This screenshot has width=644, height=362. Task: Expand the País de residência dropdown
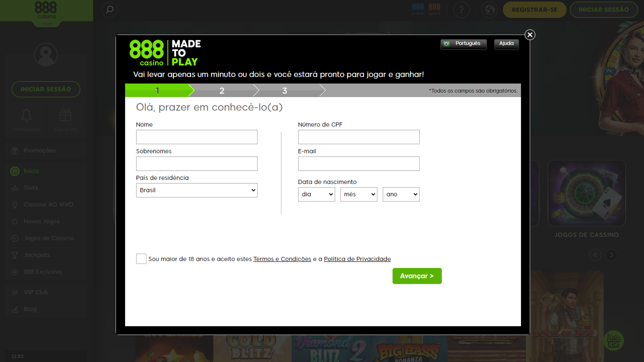pyautogui.click(x=197, y=190)
